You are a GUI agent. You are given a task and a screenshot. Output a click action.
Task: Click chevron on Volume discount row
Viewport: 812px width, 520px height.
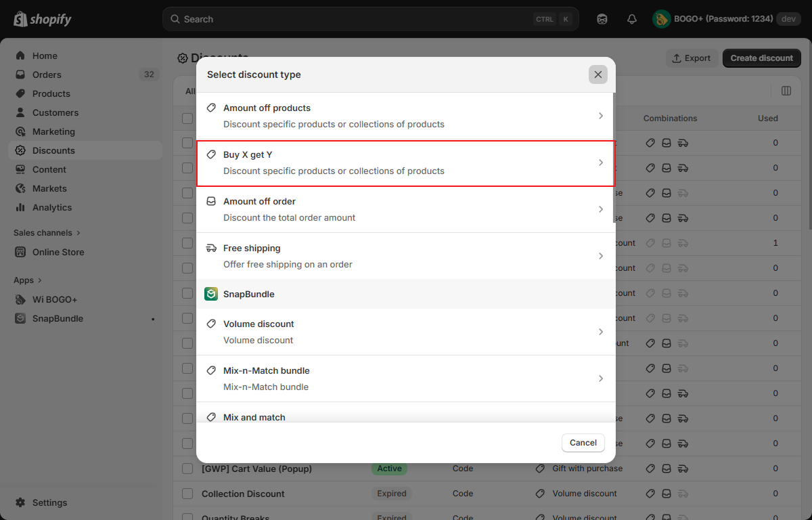(600, 332)
